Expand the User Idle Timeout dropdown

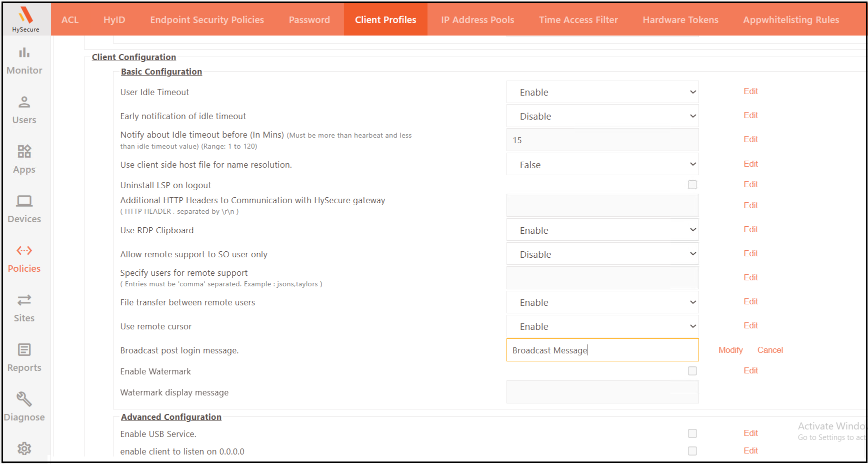pos(602,92)
